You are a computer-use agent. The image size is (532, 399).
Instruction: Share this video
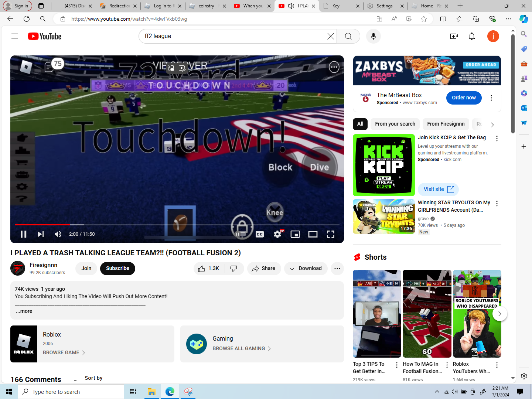[264, 269]
